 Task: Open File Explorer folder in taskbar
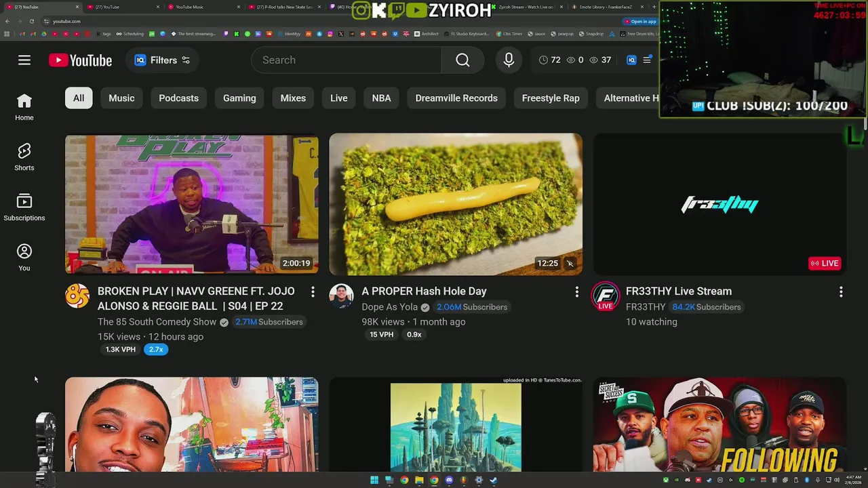click(x=419, y=481)
